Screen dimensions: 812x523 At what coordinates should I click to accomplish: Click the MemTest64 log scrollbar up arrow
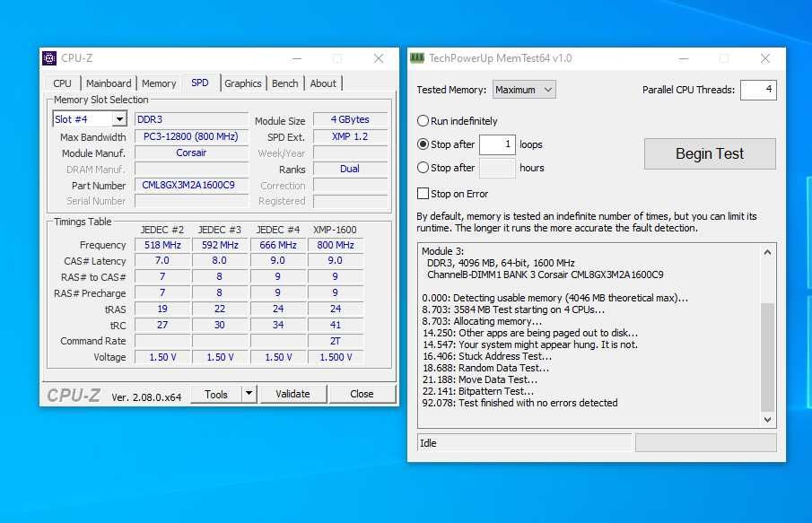point(767,252)
